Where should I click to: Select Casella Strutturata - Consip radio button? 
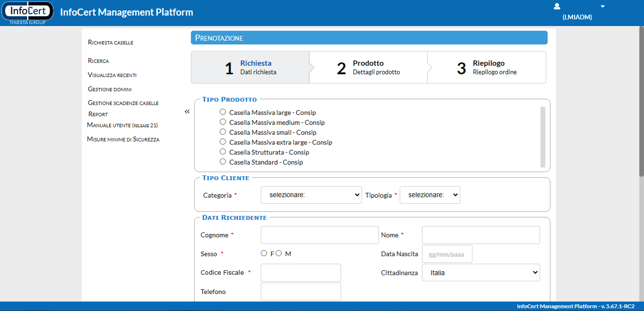coord(223,151)
